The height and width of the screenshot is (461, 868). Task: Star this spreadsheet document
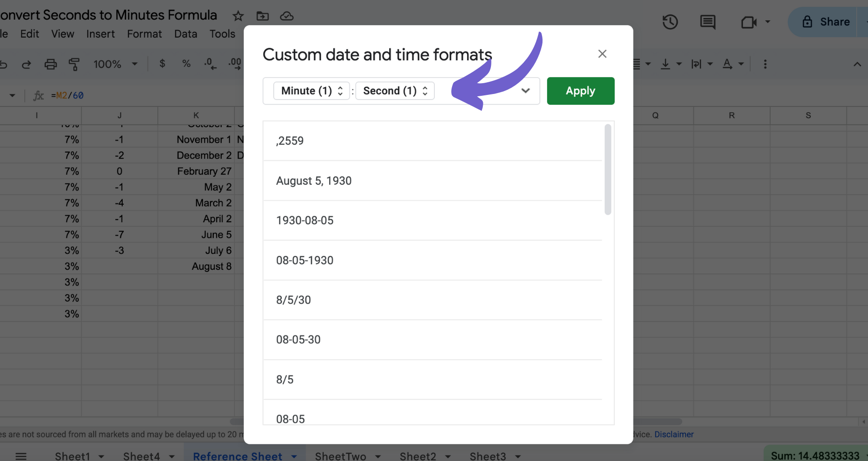238,16
